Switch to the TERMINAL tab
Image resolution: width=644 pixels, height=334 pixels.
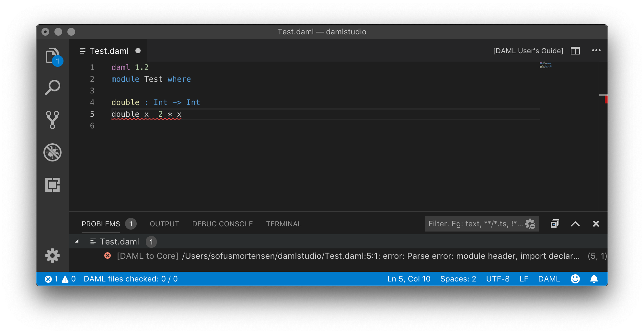(284, 224)
